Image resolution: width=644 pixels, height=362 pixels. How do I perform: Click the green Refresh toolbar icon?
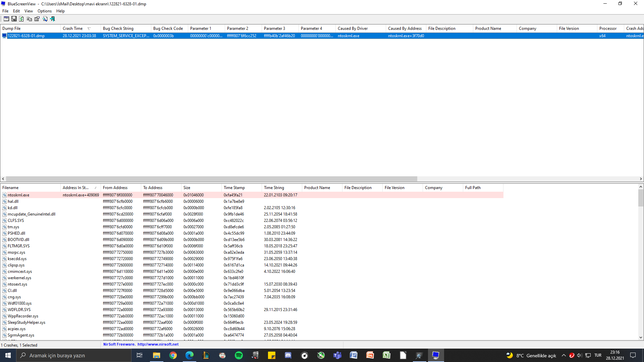pyautogui.click(x=21, y=19)
